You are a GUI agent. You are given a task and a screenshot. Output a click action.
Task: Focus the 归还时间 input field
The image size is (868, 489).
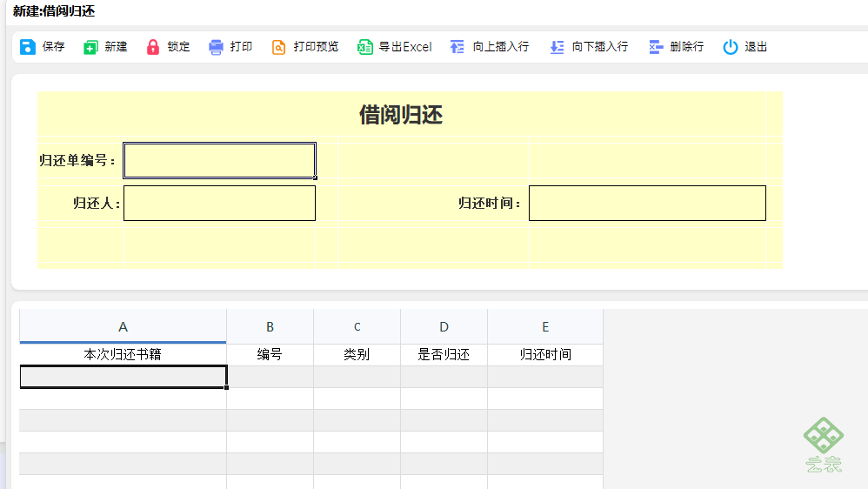click(x=647, y=204)
